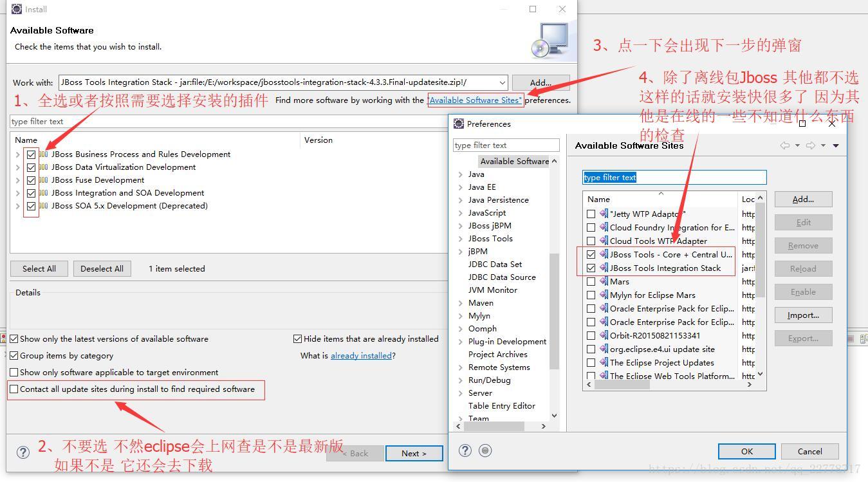
Task: Click the category icon of JBoss Fuse Development
Action: pyautogui.click(x=44, y=180)
